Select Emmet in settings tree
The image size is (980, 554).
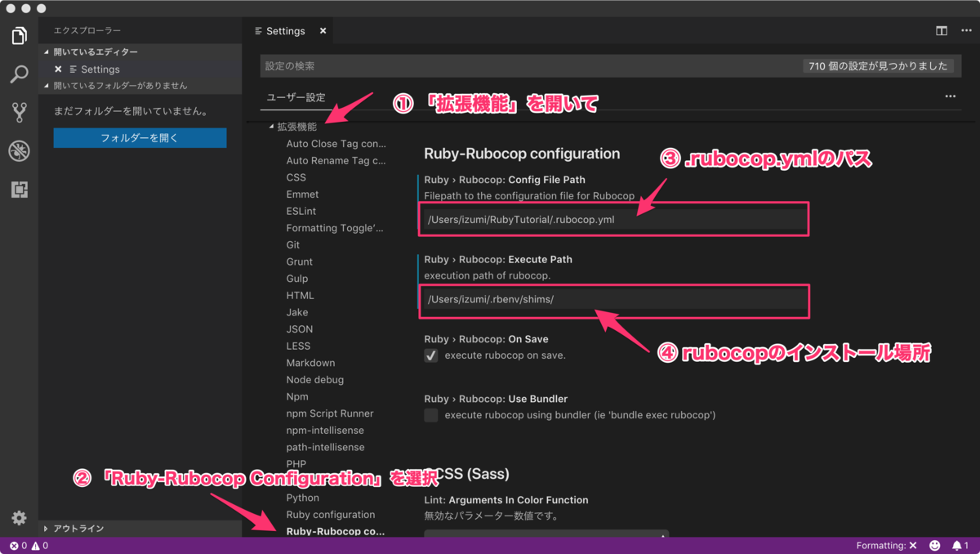(x=303, y=194)
